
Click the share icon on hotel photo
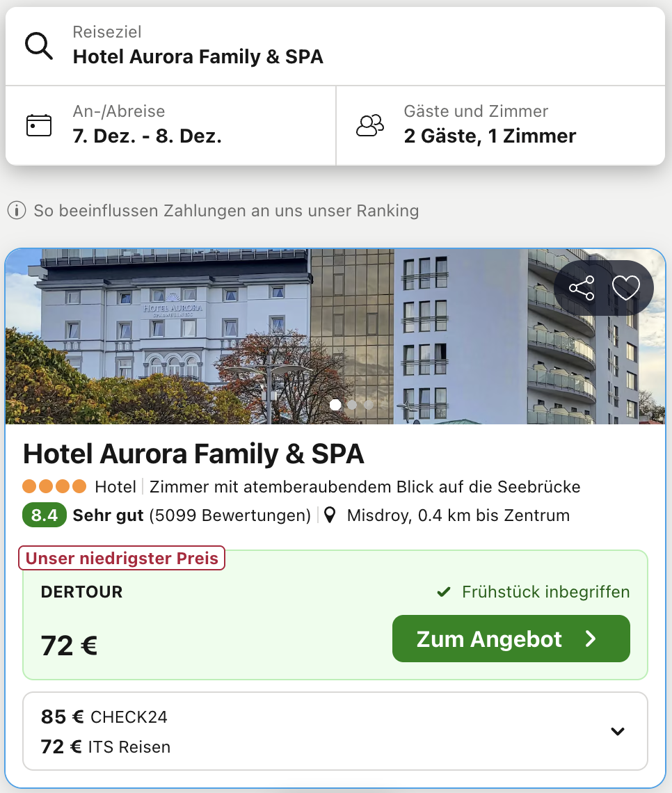(x=582, y=288)
